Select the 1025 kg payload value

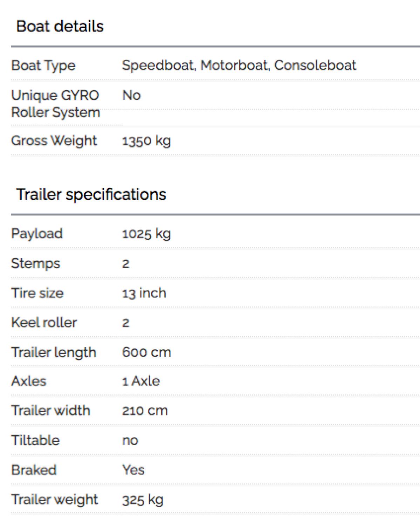[x=146, y=234]
